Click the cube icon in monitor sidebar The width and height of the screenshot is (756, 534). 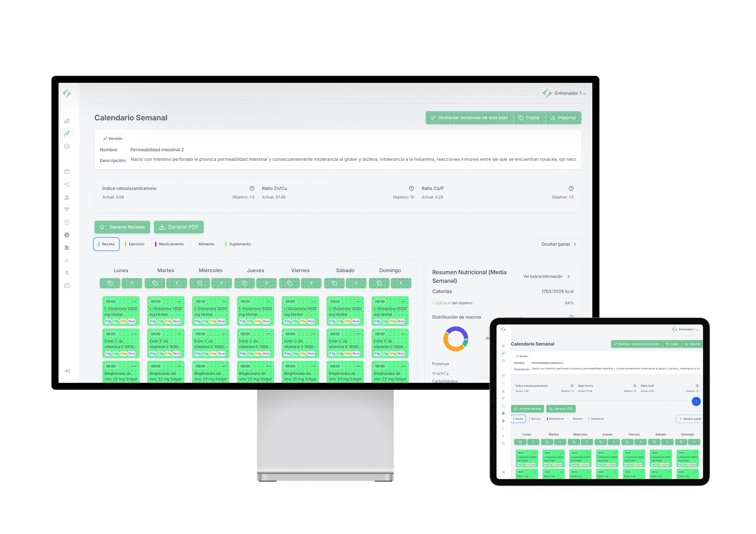(67, 171)
